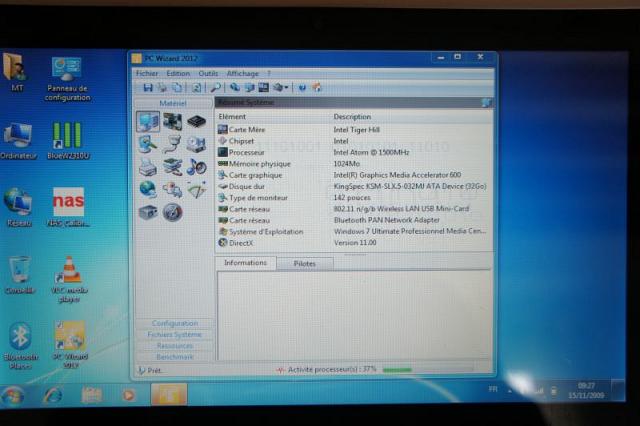Expand the Configuration section

click(x=175, y=323)
